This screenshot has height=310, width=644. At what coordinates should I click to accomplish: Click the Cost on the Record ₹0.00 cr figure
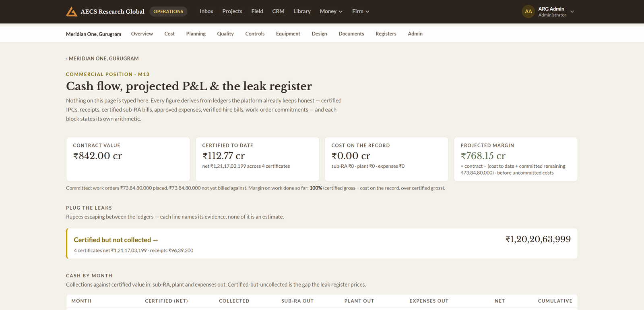(x=351, y=156)
